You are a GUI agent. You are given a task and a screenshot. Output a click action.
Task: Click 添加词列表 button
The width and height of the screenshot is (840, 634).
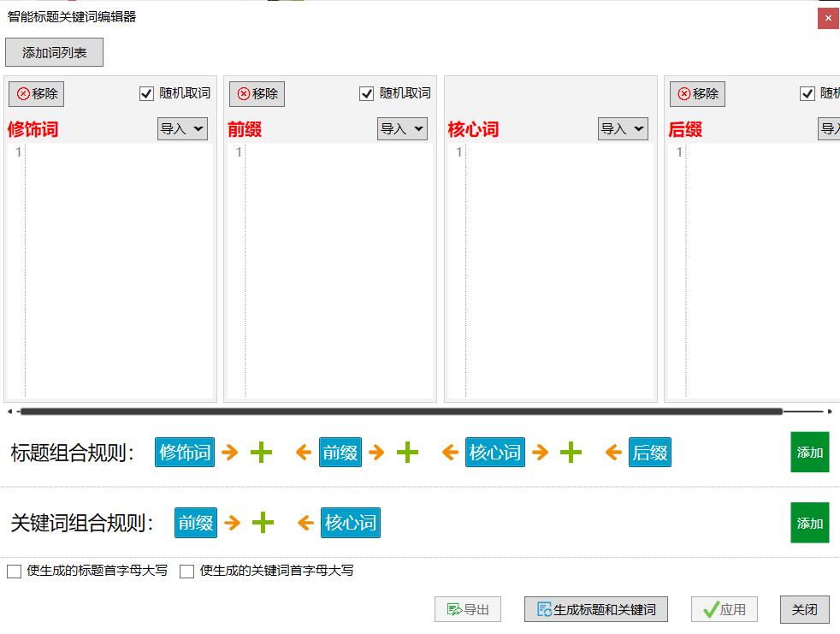54,52
